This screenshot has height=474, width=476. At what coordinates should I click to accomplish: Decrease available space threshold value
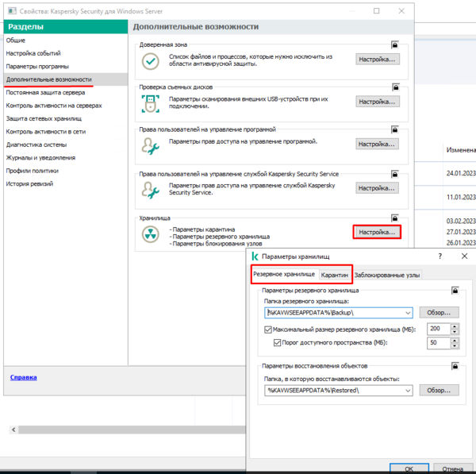coord(455,346)
